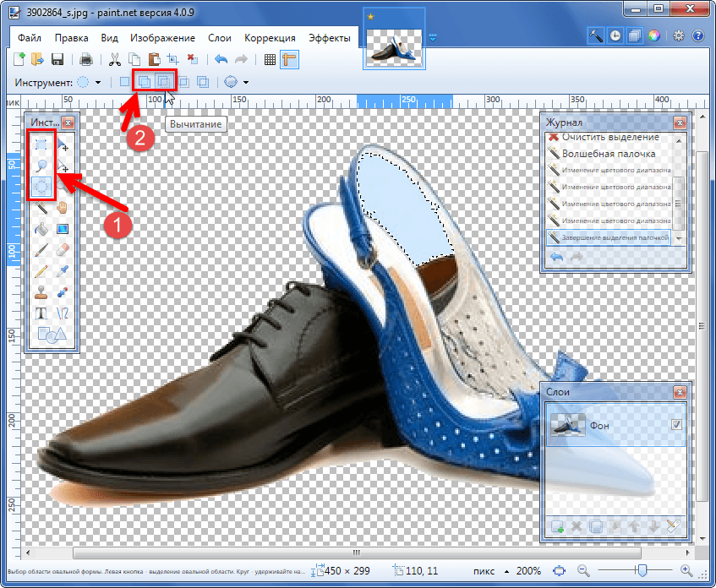Viewport: 716px width, 588px height.
Task: Open layer properties in Слои panel
Action: 673,526
